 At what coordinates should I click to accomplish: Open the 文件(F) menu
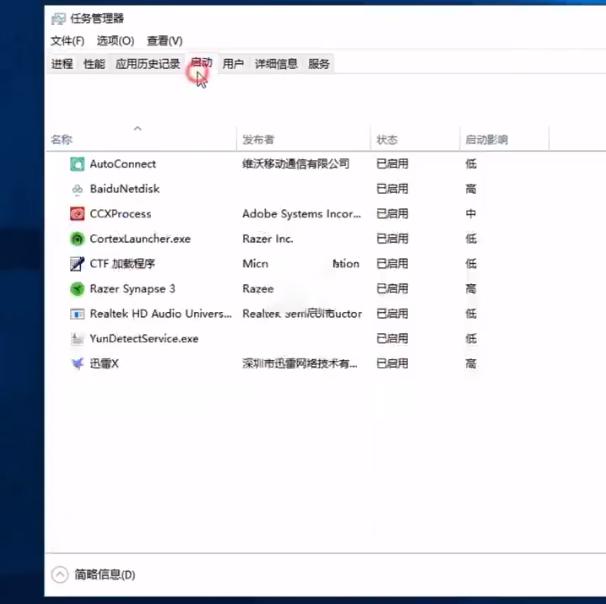tap(68, 41)
